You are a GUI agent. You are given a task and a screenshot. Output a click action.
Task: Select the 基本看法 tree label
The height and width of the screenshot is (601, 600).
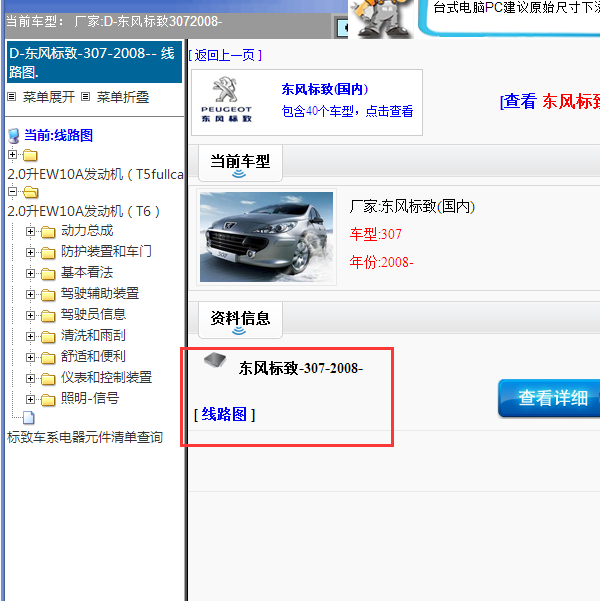(x=87, y=273)
